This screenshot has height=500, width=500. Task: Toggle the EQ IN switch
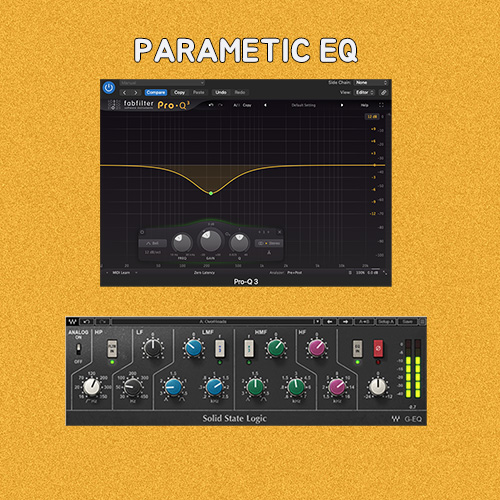click(x=357, y=348)
